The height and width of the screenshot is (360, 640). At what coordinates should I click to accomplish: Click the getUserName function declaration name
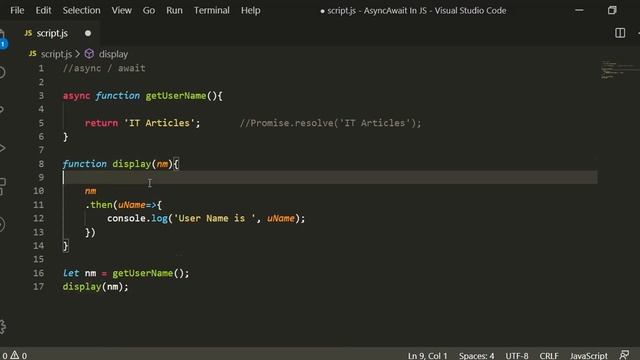coord(176,96)
